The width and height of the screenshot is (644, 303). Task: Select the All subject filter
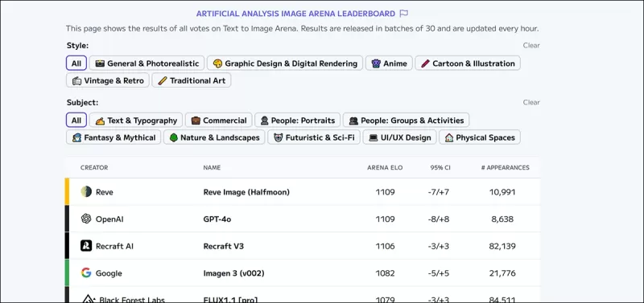coord(76,121)
